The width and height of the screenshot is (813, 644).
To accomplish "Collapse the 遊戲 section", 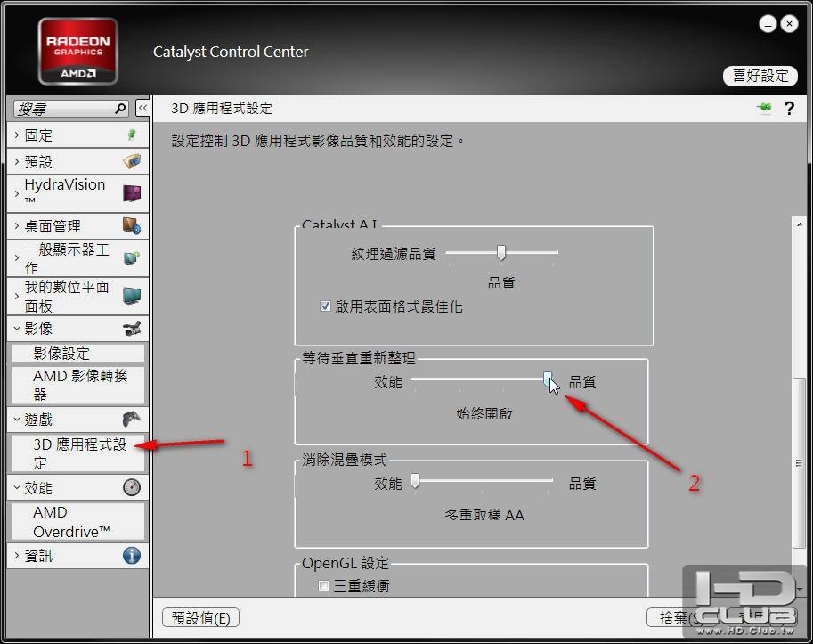I will [17, 419].
